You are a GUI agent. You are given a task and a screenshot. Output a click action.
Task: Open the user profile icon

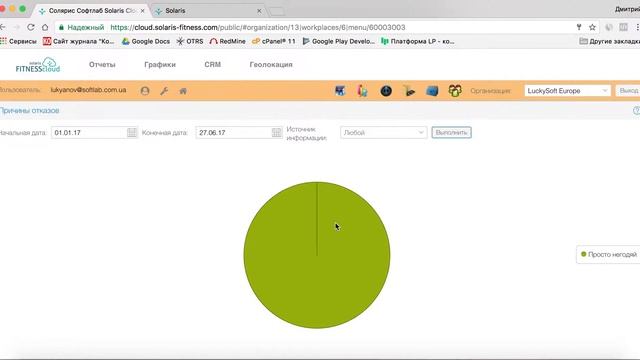click(145, 91)
